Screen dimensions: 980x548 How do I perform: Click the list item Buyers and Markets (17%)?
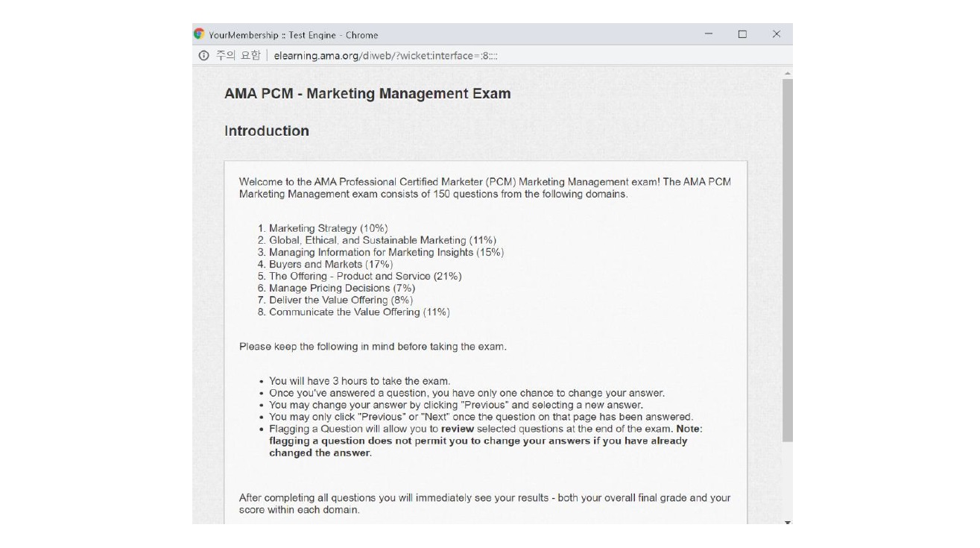tap(331, 264)
